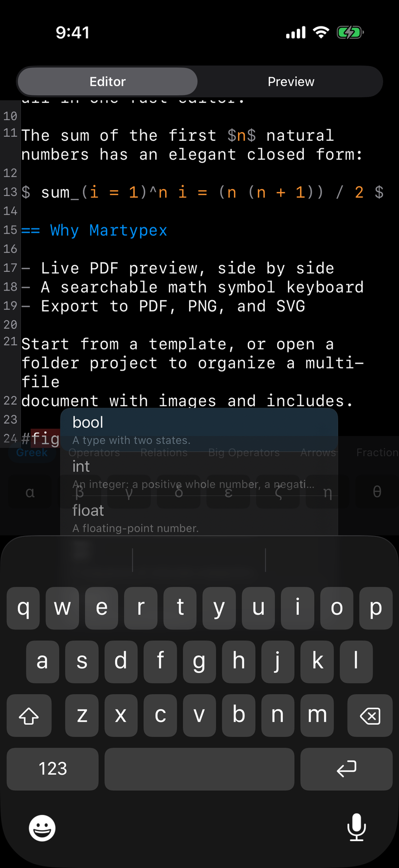Switch to the Editor tab
Screen dimensions: 399x868
tap(108, 81)
